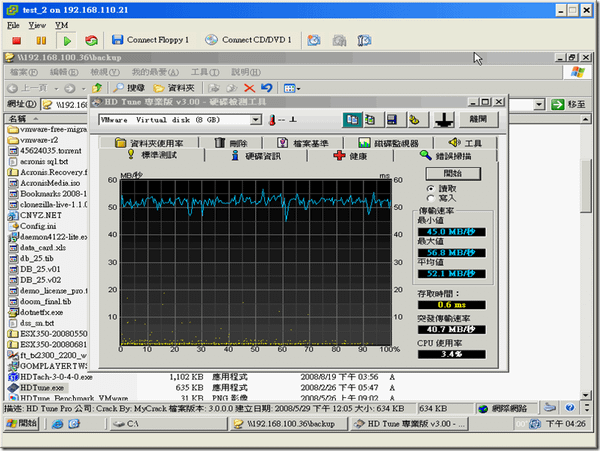Click the 移至 go button
This screenshot has height=451, width=600.
(568, 104)
